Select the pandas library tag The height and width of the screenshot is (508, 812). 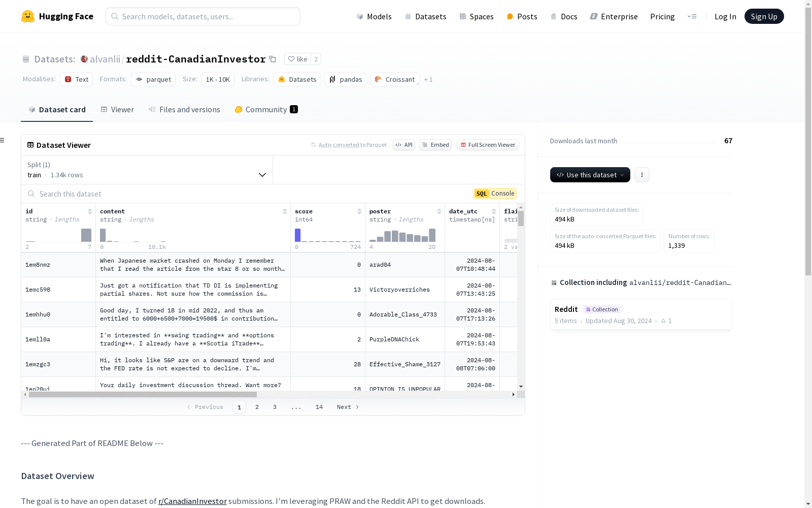click(x=346, y=79)
